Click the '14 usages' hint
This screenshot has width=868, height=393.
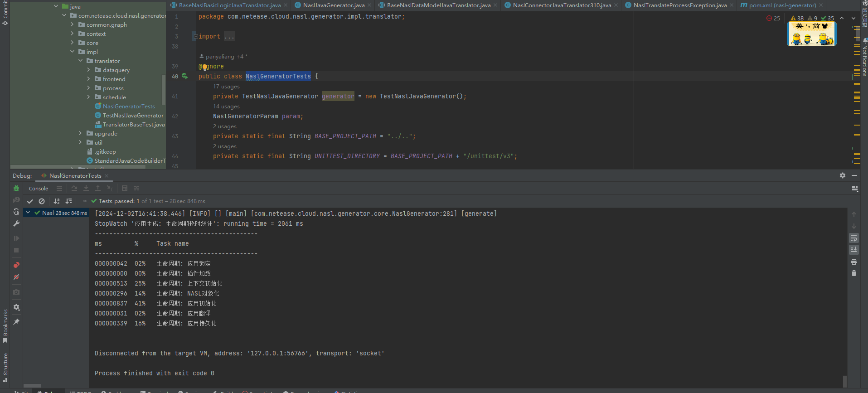(226, 107)
